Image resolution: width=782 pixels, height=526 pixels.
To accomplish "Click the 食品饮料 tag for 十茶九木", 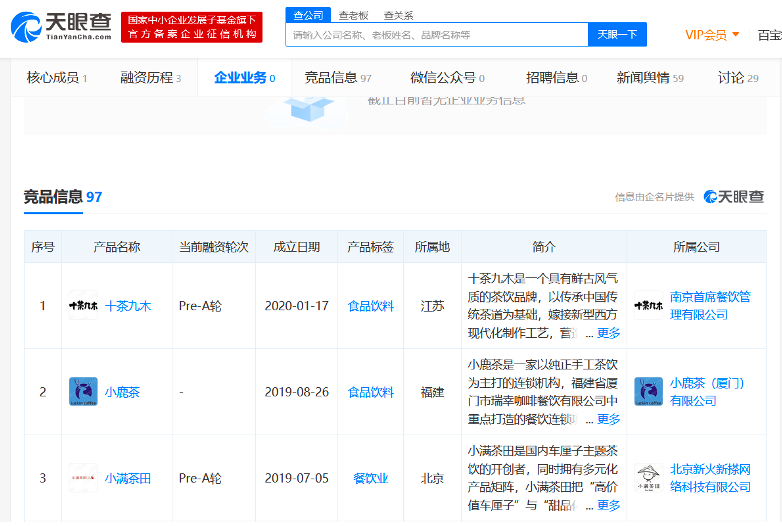I will click(x=370, y=306).
